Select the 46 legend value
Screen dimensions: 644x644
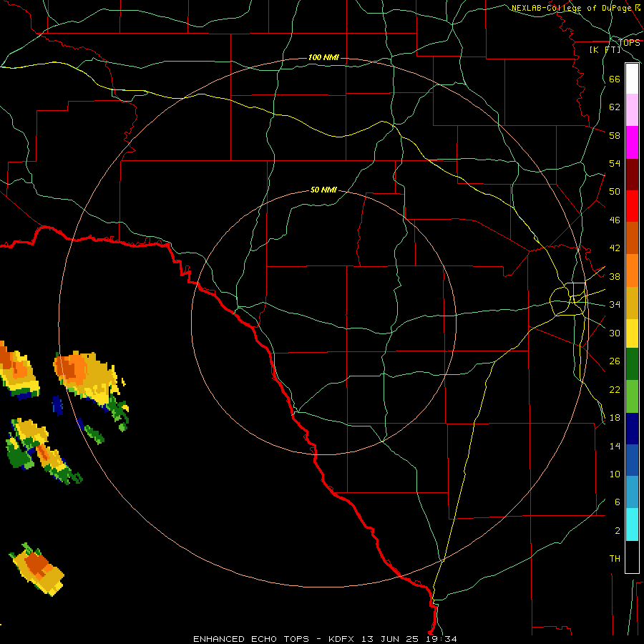[615, 220]
